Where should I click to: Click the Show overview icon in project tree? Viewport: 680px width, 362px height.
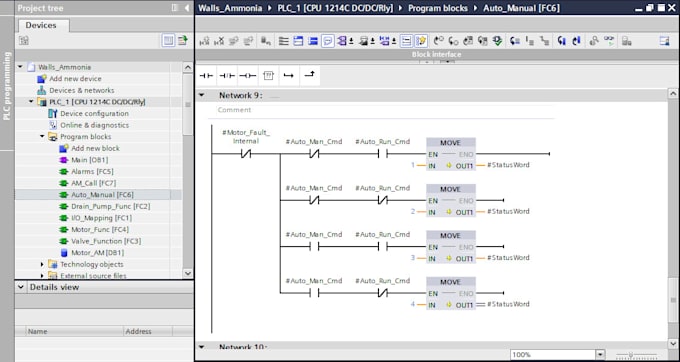pyautogui.click(x=168, y=41)
